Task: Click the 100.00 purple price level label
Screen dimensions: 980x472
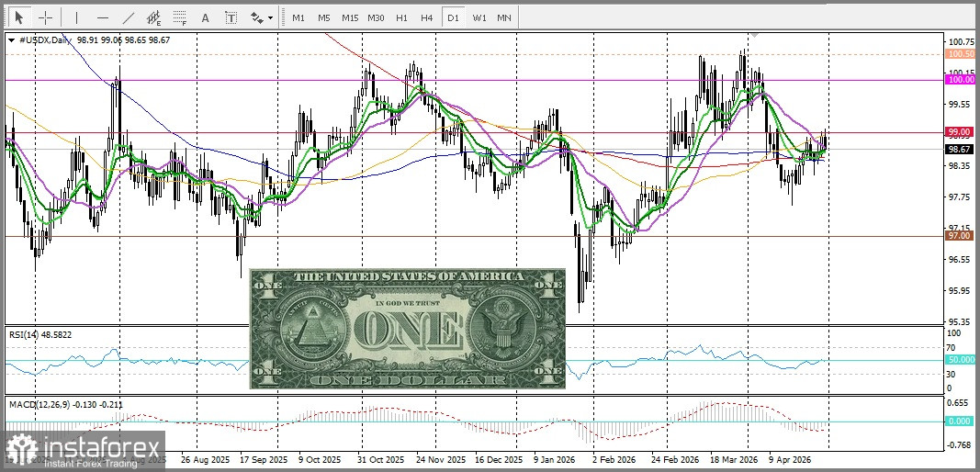Action: [961, 80]
